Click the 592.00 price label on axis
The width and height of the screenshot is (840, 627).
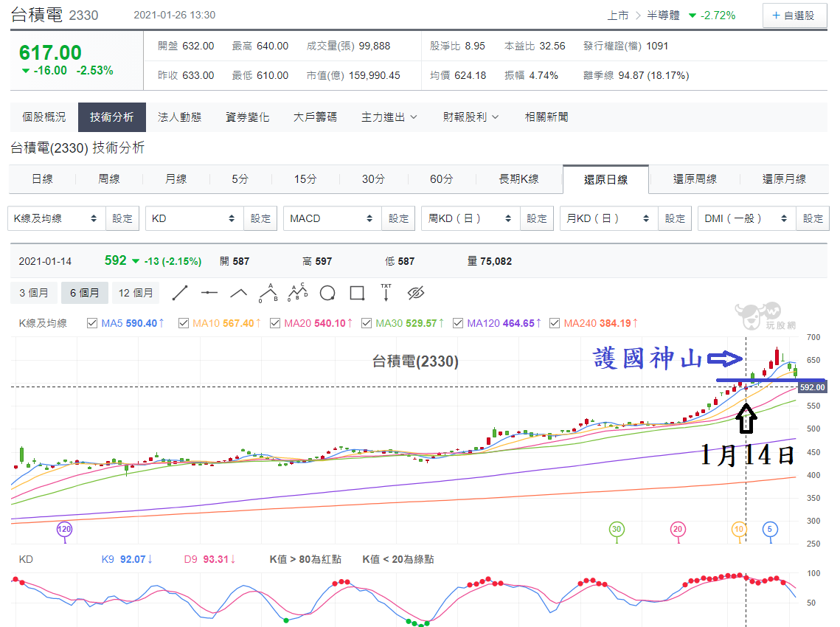pos(813,387)
